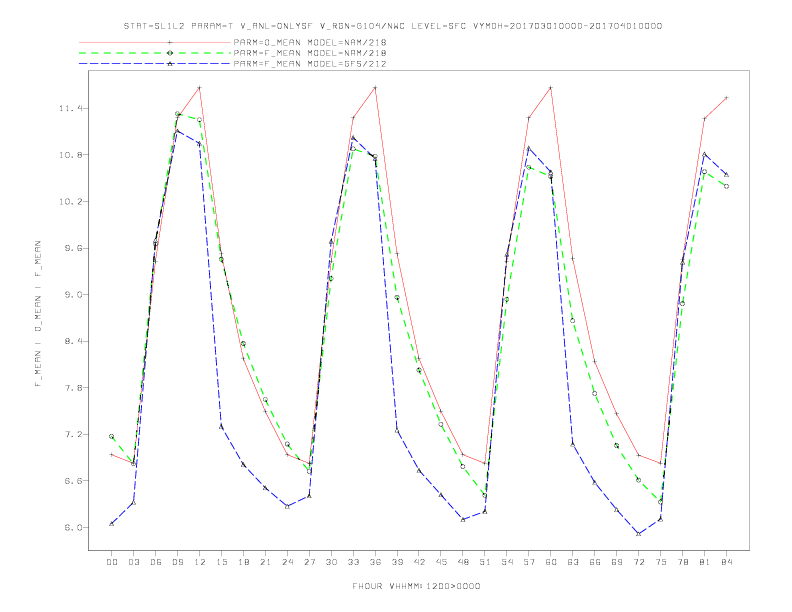Click x-axis tick label 63
Viewport: 792px width, 612px height.
573,562
